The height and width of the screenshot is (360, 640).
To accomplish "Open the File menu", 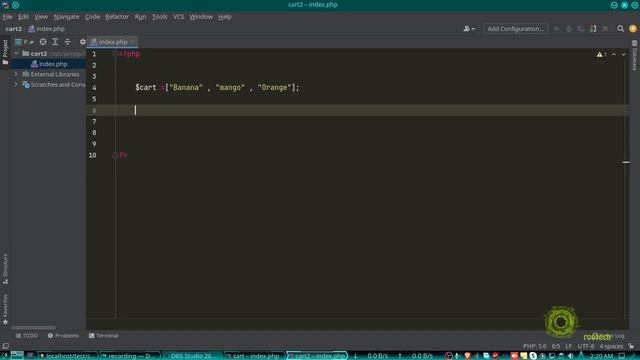I will coord(7,17).
